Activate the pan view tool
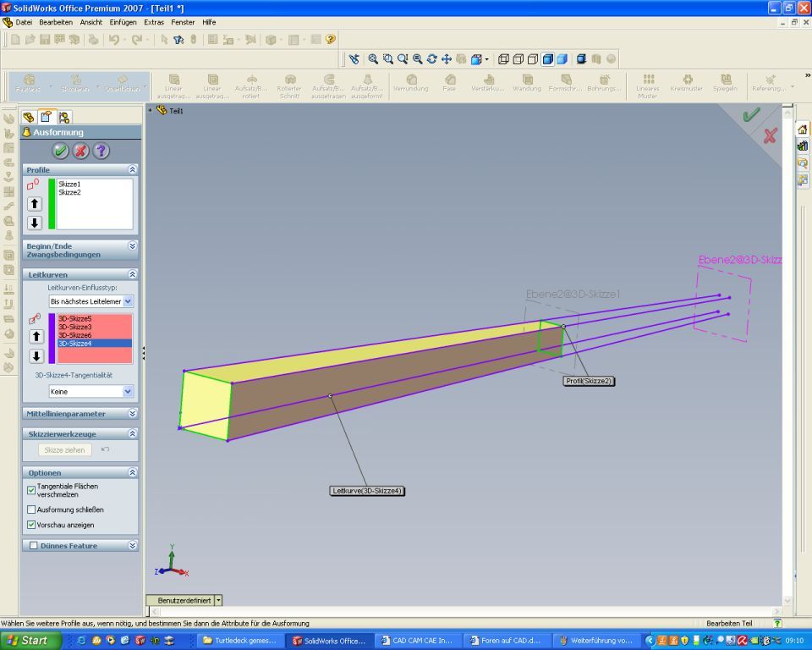812x650 pixels. [446, 59]
